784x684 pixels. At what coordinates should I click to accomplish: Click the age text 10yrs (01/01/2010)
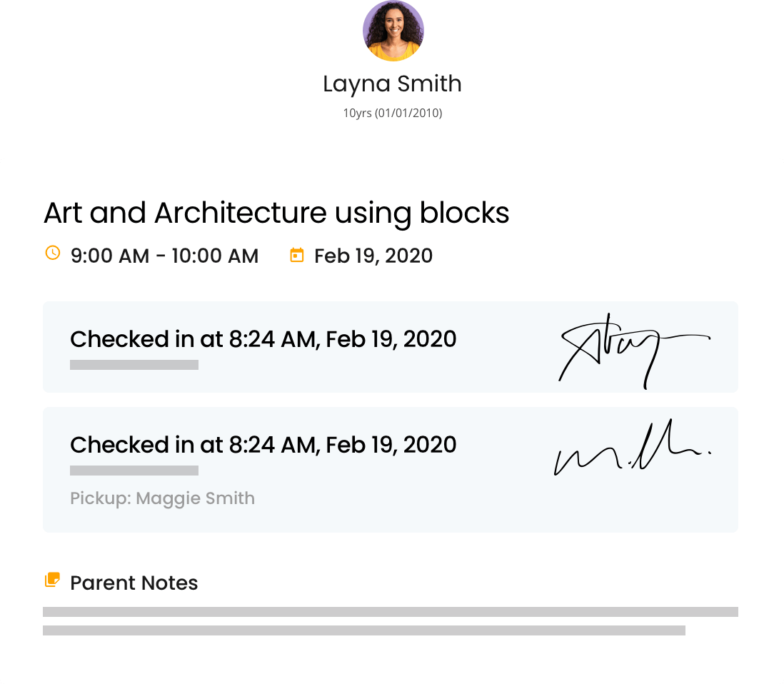click(x=392, y=113)
